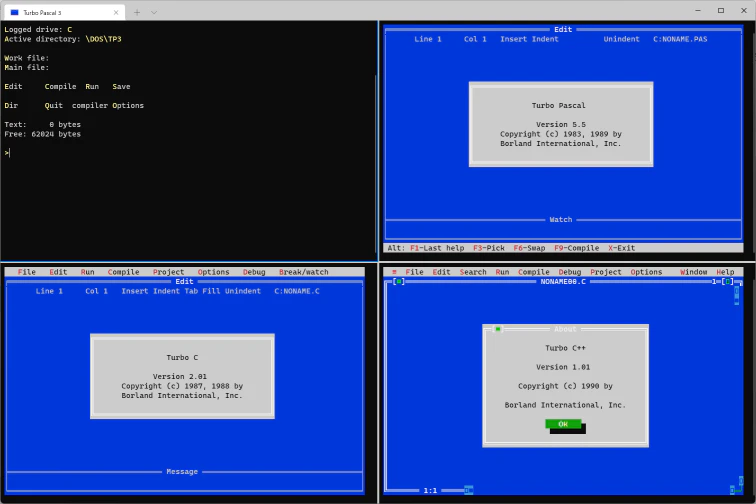Open the new tab plus button
The width and height of the screenshot is (756, 504).
click(137, 13)
